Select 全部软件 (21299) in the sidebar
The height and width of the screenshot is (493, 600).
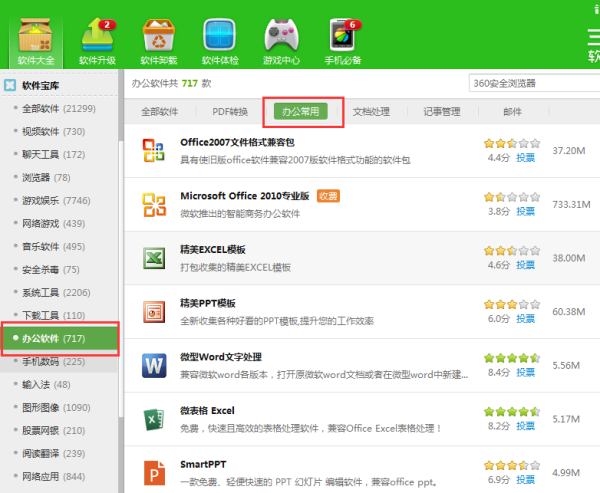(x=59, y=109)
